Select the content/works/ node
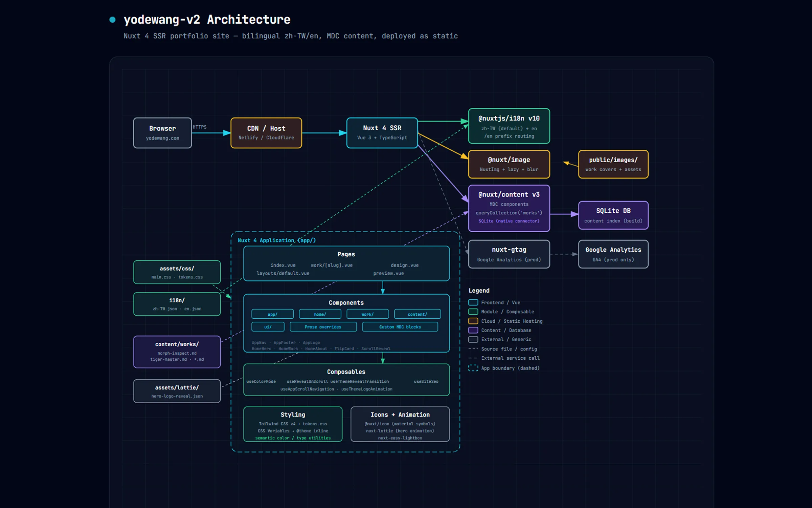This screenshot has width=812, height=508. click(177, 352)
